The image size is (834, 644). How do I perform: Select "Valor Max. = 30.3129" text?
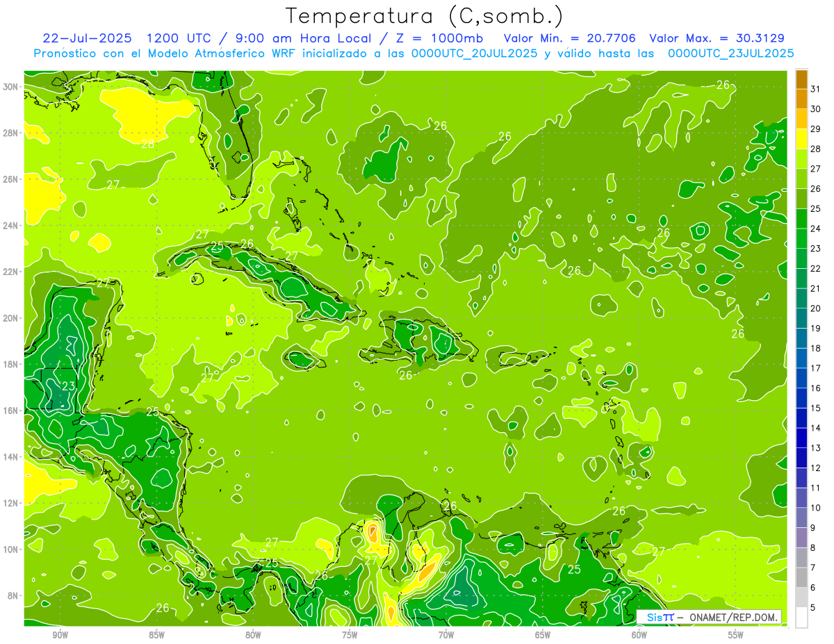point(717,38)
